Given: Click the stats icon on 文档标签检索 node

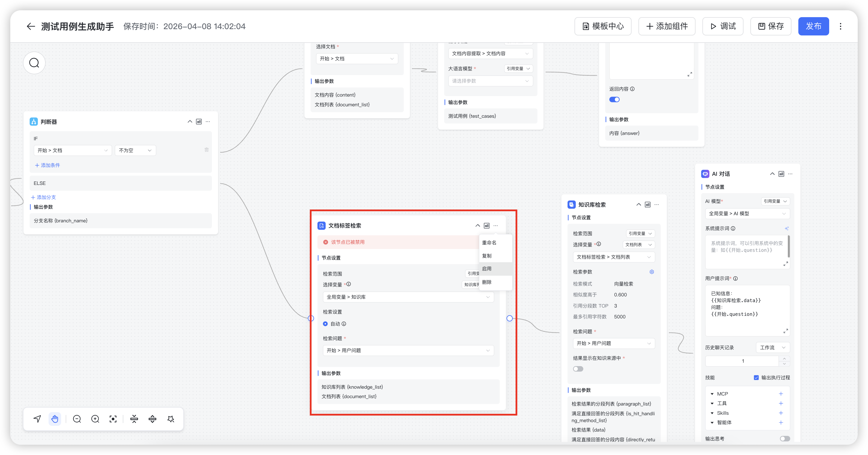Looking at the screenshot, I should [487, 226].
